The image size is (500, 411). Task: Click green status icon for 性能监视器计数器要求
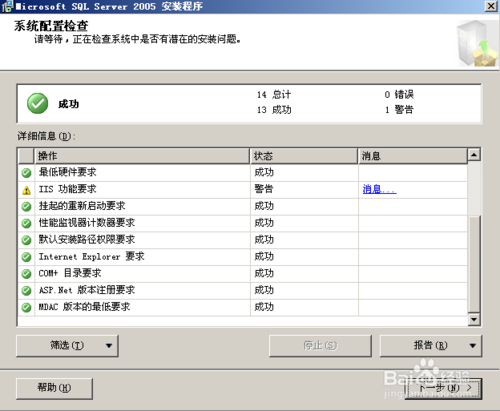pos(26,223)
